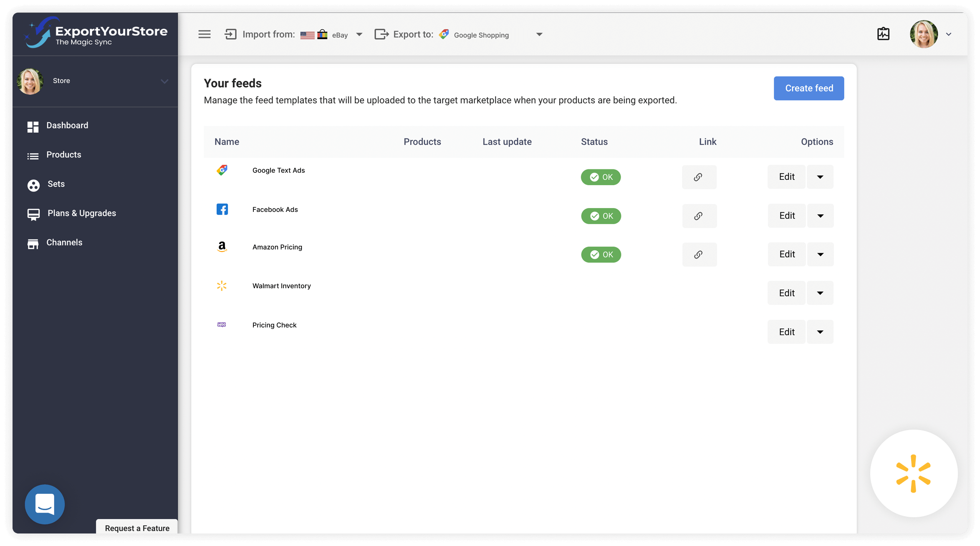This screenshot has width=980, height=546.
Task: Click the Walmart floating circle icon
Action: tap(913, 473)
